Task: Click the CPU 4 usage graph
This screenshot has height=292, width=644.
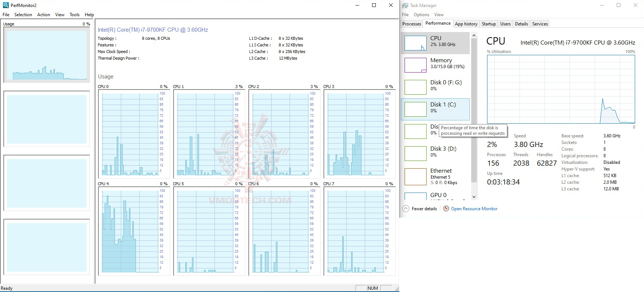Action: (134, 231)
